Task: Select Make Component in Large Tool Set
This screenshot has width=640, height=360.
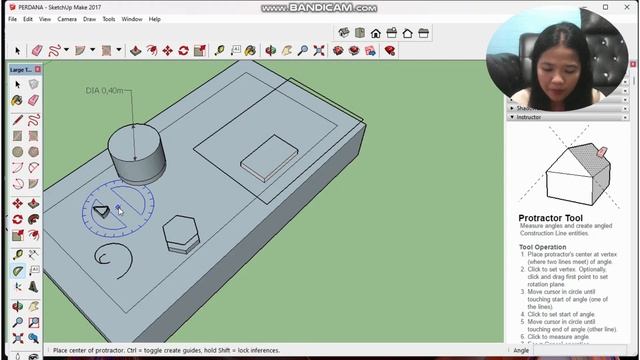Action: click(x=33, y=84)
